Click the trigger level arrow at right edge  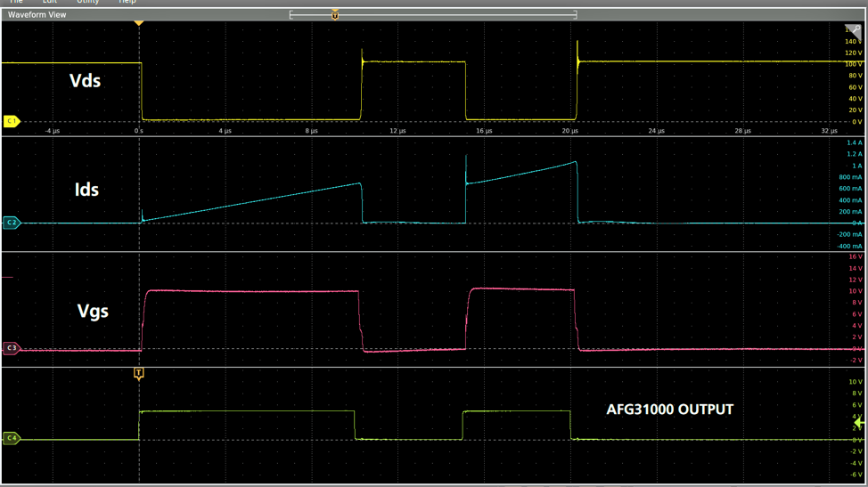pyautogui.click(x=859, y=423)
